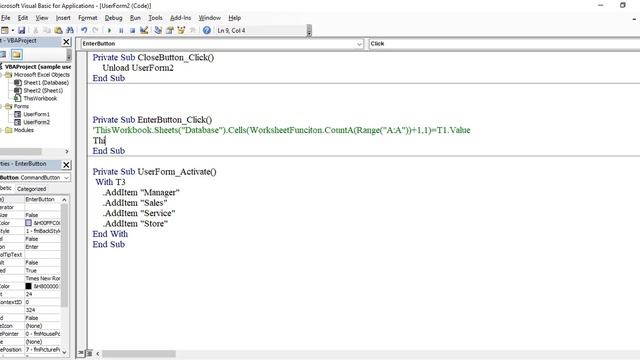The width and height of the screenshot is (640, 360).
Task: Open the Help menu
Action: [234, 18]
